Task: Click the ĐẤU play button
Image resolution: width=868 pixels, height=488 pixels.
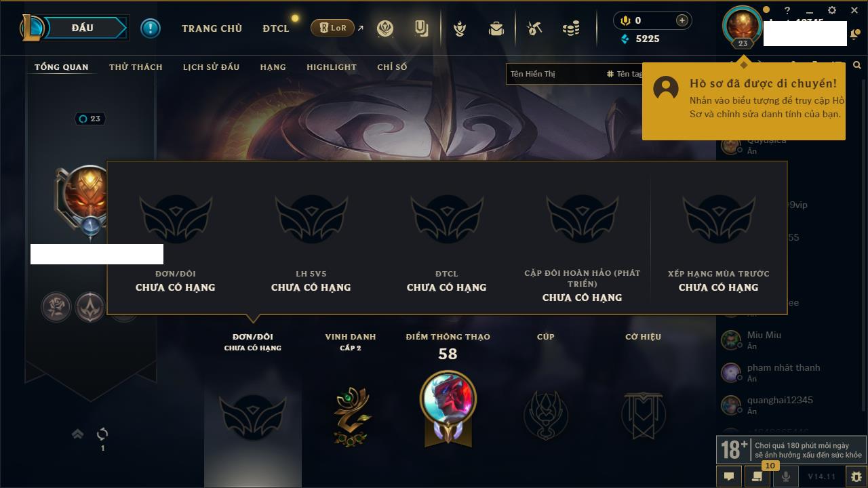Action: [82, 28]
